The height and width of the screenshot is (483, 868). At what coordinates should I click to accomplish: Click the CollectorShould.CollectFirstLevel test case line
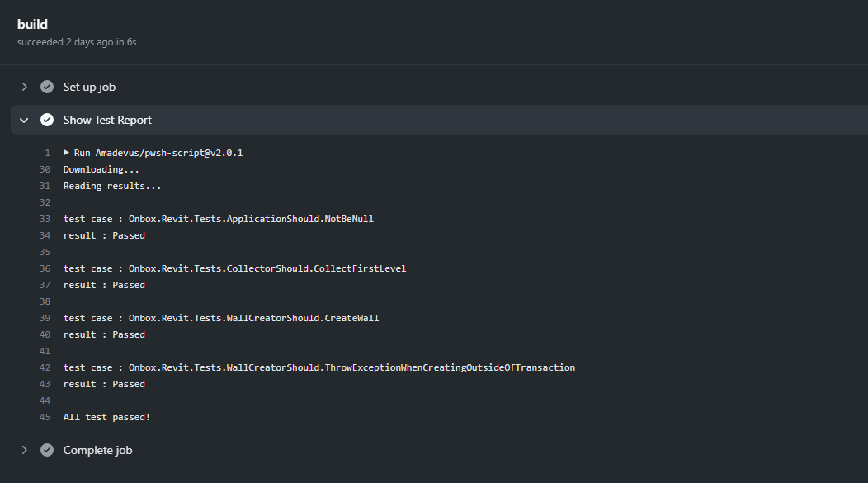pyautogui.click(x=234, y=268)
